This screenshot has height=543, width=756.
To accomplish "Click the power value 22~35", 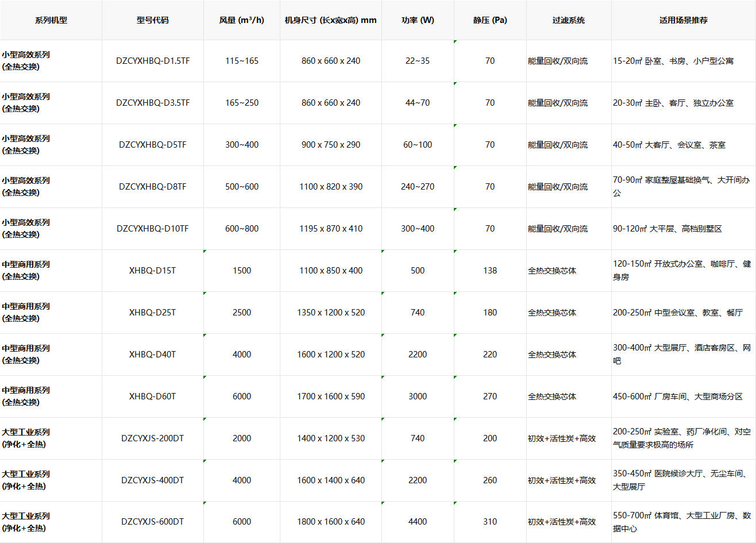I will (418, 61).
